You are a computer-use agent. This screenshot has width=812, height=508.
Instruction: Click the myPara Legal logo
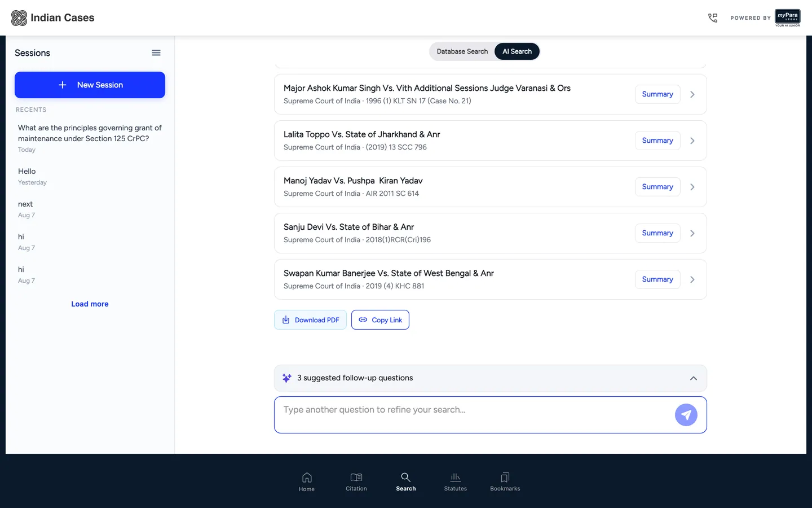[x=787, y=17]
